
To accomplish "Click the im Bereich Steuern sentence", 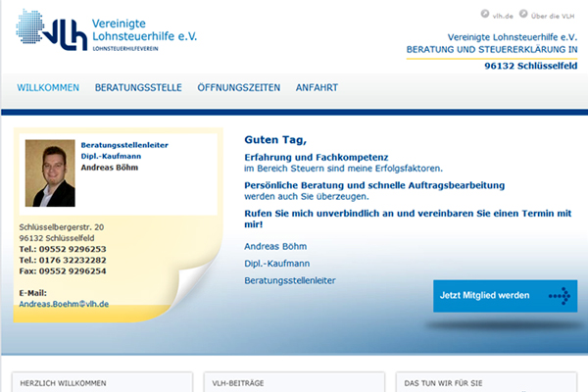I will (344, 169).
